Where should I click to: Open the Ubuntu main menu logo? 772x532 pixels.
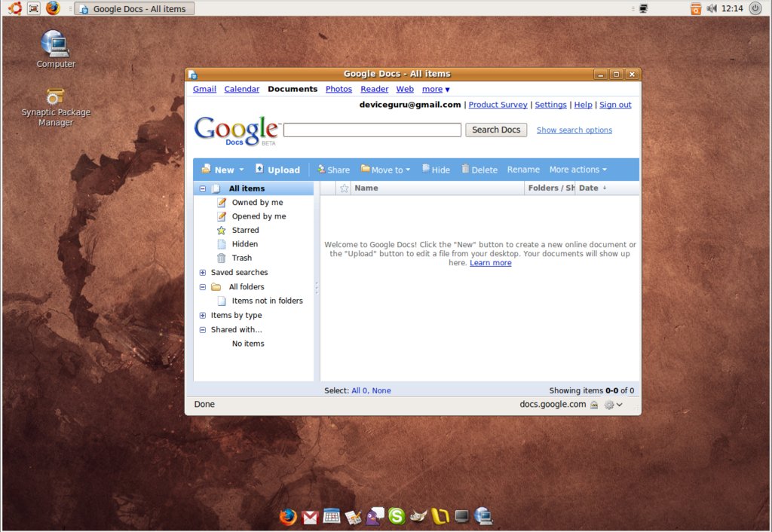15,8
